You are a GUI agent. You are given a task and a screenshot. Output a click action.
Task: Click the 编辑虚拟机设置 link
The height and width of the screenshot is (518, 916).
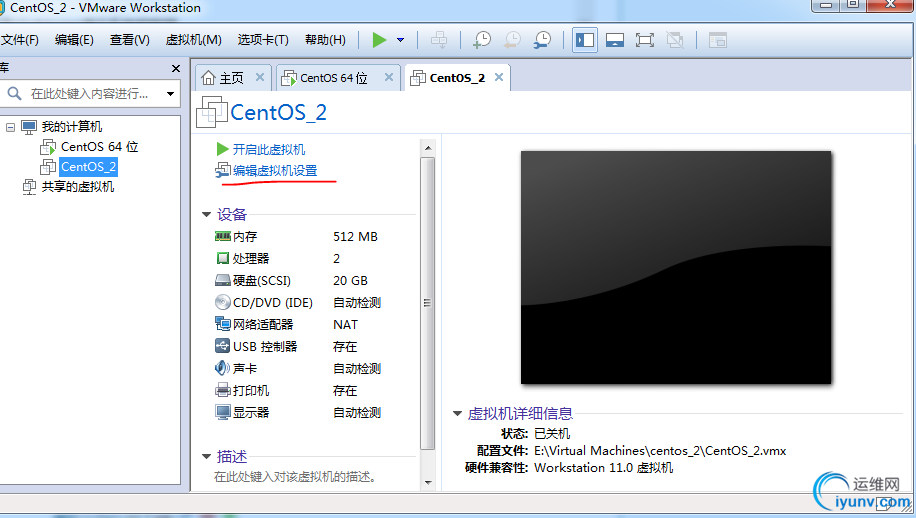pyautogui.click(x=275, y=171)
